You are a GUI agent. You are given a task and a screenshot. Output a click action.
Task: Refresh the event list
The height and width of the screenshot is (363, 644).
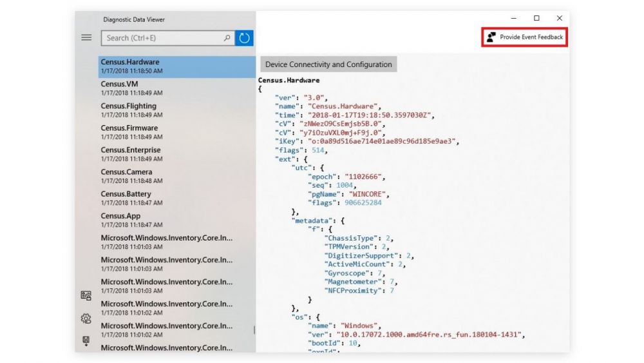point(244,38)
